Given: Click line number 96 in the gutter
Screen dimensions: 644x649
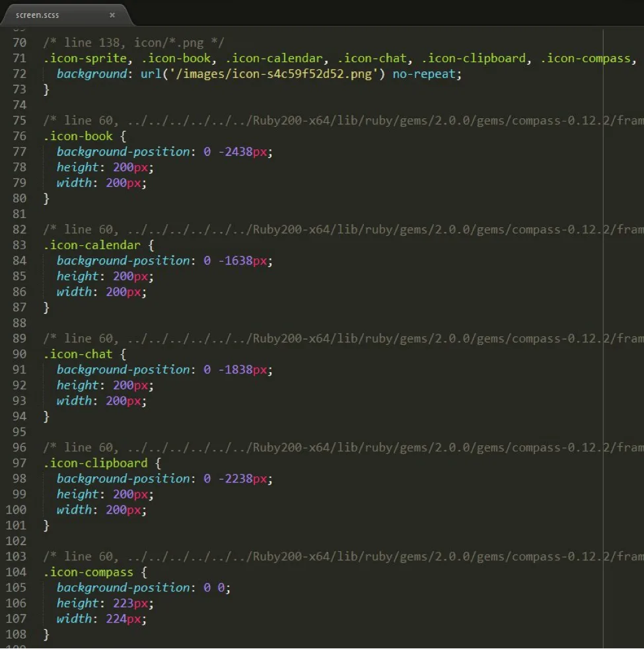Looking at the screenshot, I should point(19,447).
